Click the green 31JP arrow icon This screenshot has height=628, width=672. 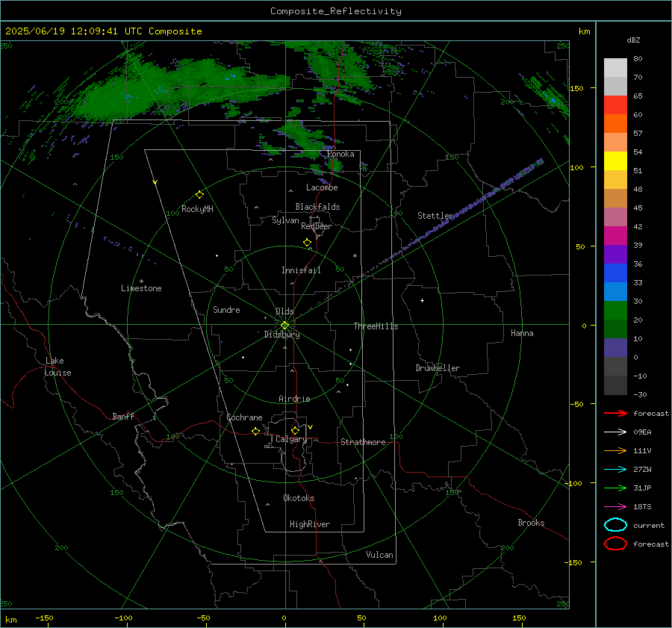click(615, 488)
